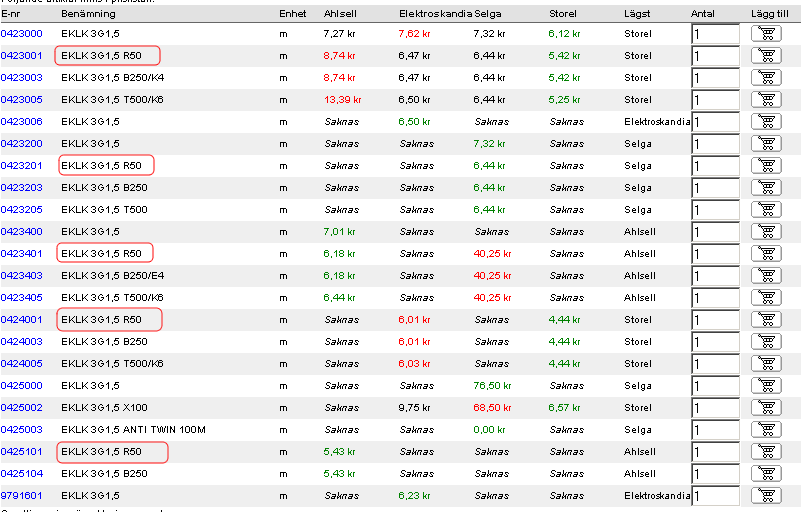Image resolution: width=807 pixels, height=512 pixels.
Task: Click Ahlsell price 7,27 kr
Action: (339, 34)
